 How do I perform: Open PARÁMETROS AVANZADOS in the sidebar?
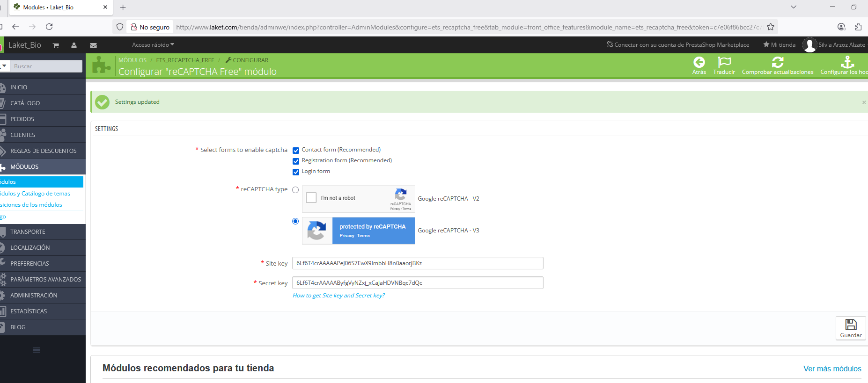click(x=43, y=280)
